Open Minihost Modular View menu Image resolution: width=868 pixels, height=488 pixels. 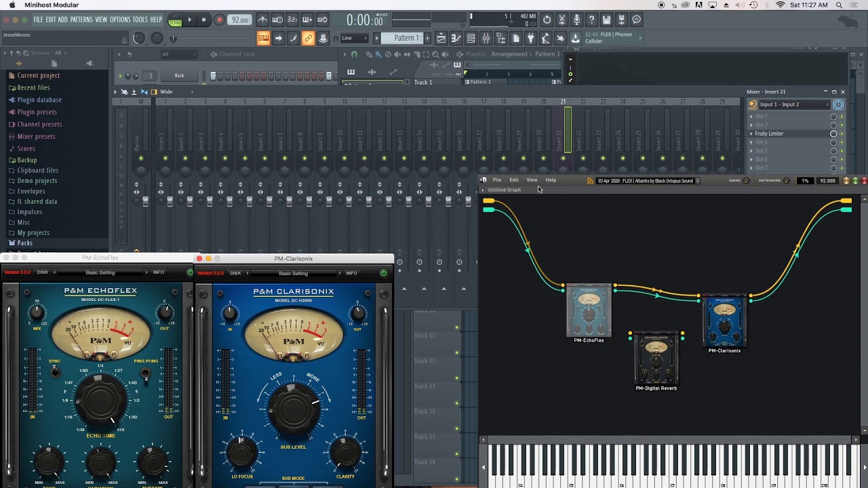[x=532, y=180]
